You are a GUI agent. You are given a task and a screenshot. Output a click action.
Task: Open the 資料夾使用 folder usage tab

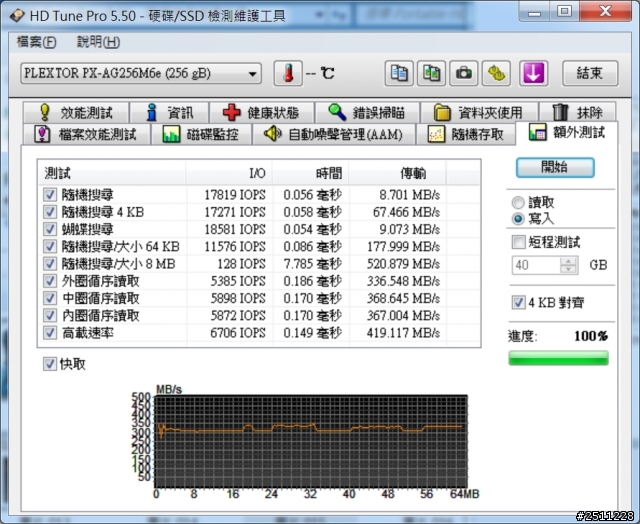coord(479,112)
